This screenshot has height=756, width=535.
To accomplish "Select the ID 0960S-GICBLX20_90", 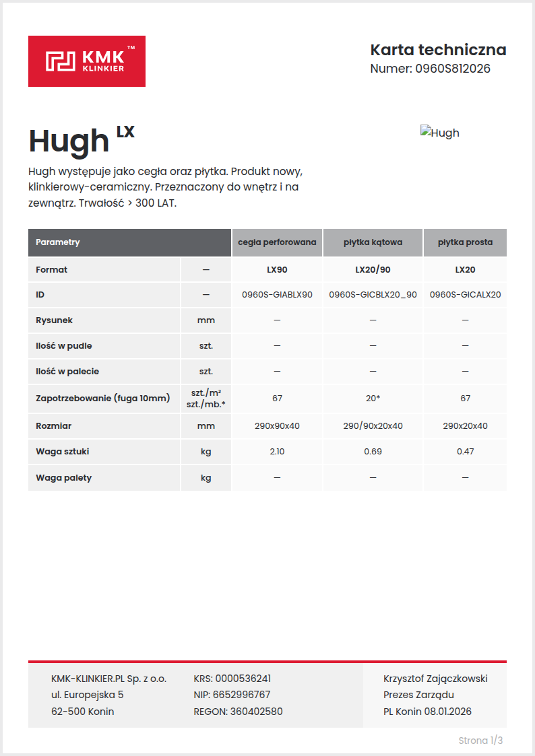I will point(373,295).
